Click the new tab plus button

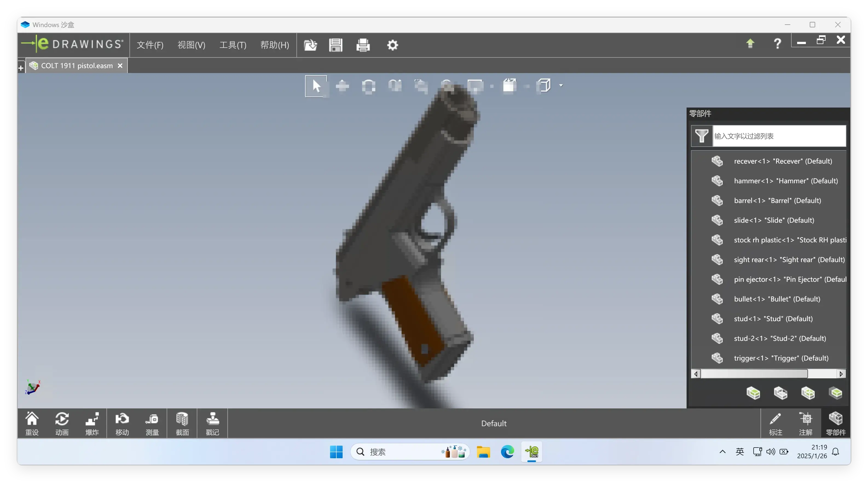point(21,68)
